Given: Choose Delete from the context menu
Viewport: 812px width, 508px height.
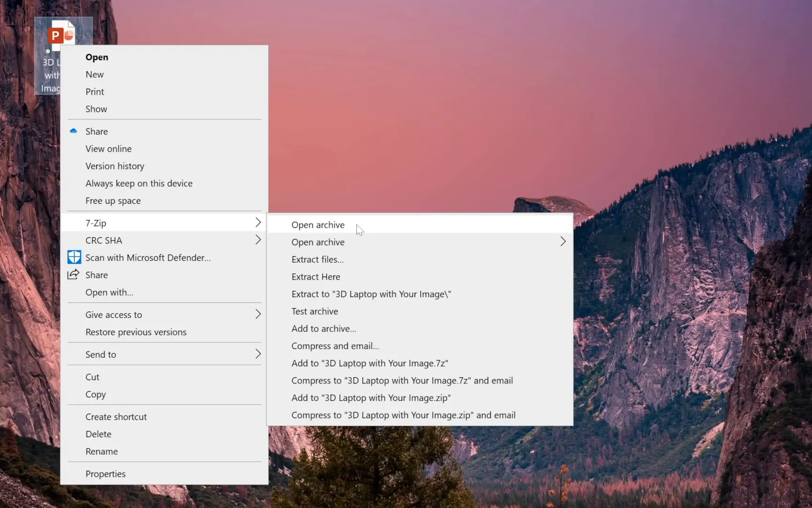Looking at the screenshot, I should point(164,434).
